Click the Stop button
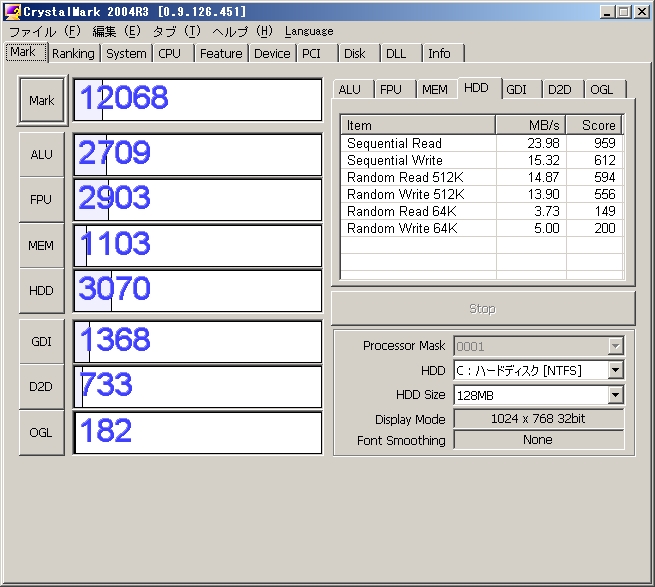The image size is (655, 587). [x=483, y=309]
